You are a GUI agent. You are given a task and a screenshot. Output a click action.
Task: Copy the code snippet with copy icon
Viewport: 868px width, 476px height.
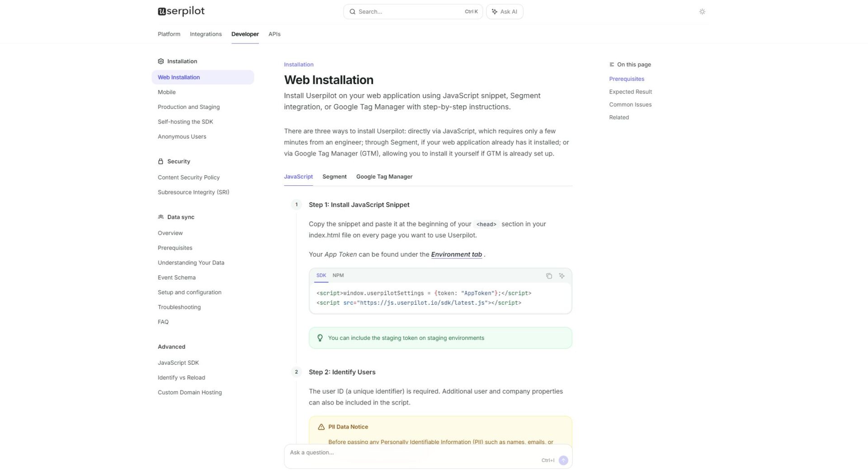tap(549, 276)
